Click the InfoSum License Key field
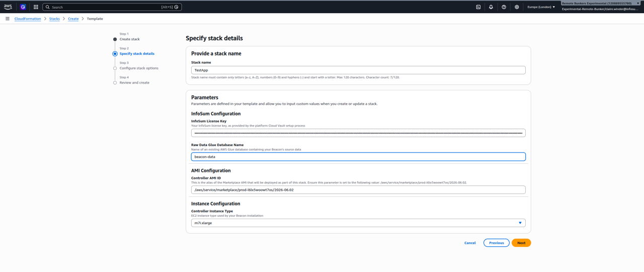The height and width of the screenshot is (272, 644). click(x=358, y=133)
